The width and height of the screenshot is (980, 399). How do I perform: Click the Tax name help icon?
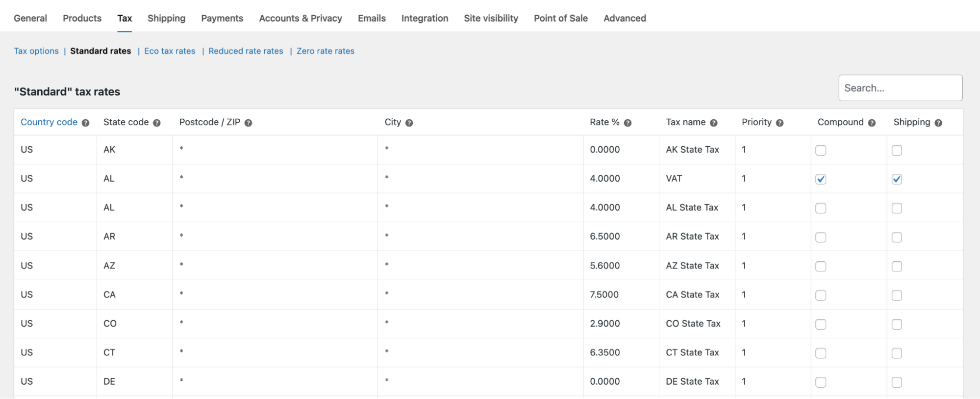coord(714,123)
